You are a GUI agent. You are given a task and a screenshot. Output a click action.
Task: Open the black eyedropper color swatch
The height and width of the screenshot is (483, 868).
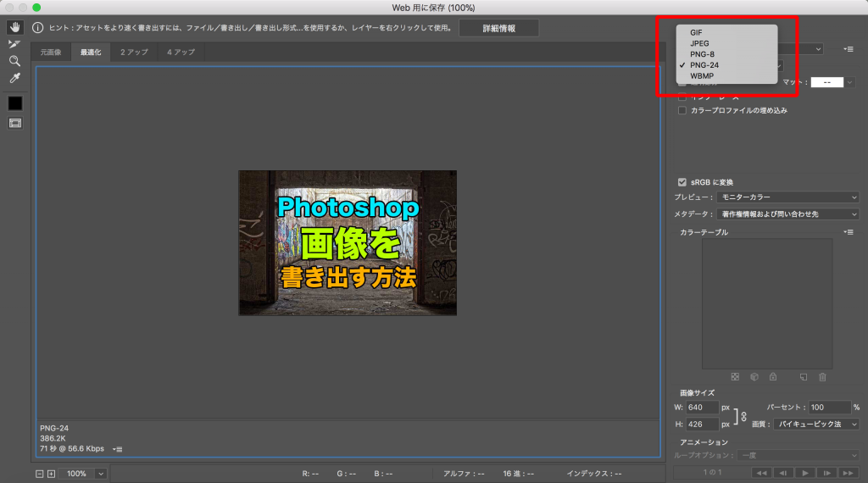coord(15,103)
